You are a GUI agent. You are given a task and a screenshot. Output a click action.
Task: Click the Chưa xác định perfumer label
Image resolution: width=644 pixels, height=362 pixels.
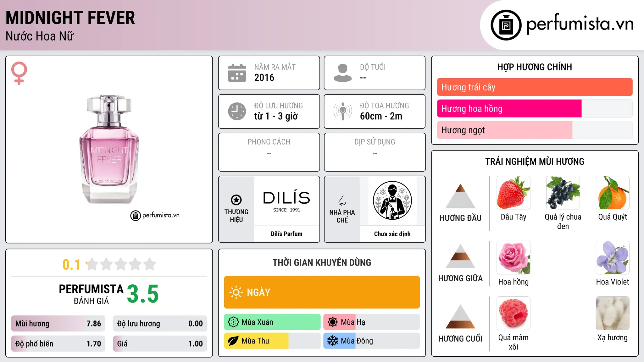tap(392, 234)
